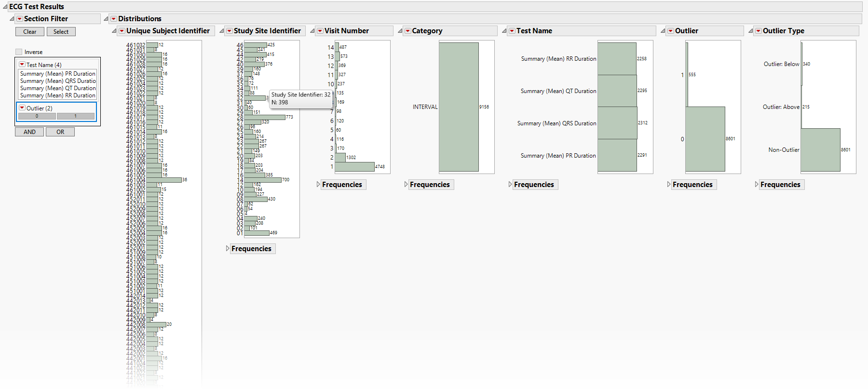Viewport: 868px width, 389px height.
Task: Select the Non-Outlier bar in Outlier Type
Action: click(x=820, y=150)
